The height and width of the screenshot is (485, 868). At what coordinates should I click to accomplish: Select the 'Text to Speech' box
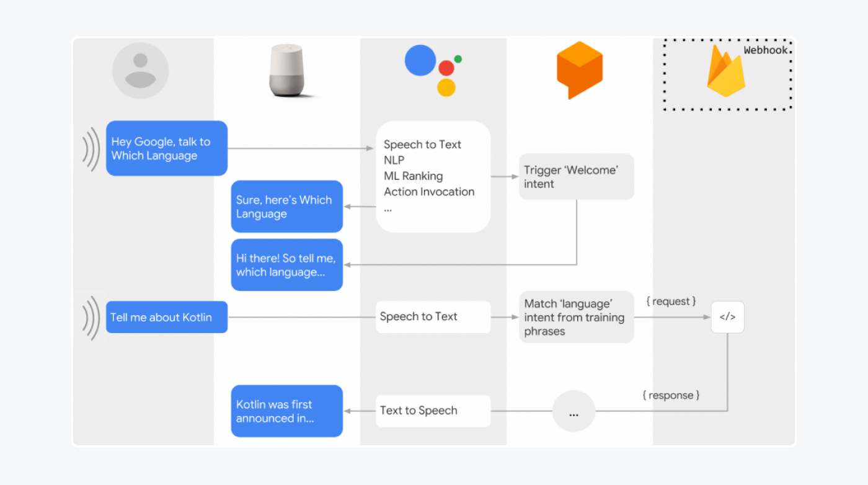(432, 411)
